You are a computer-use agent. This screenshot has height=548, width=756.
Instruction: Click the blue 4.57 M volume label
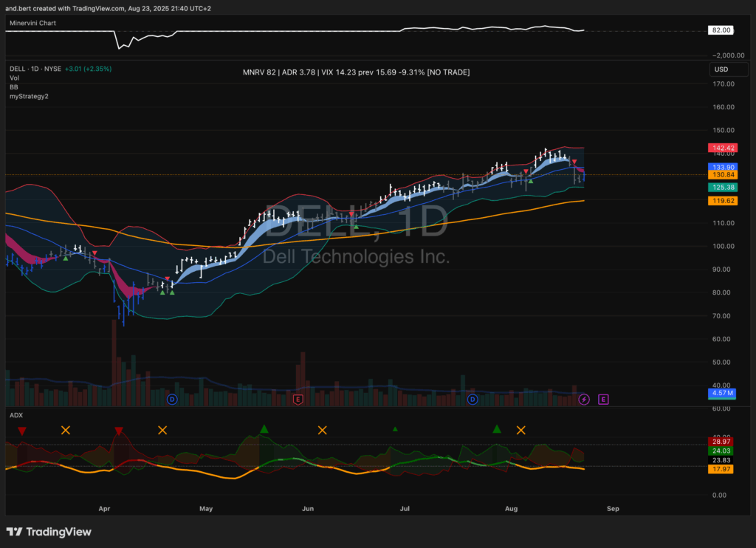(x=721, y=394)
